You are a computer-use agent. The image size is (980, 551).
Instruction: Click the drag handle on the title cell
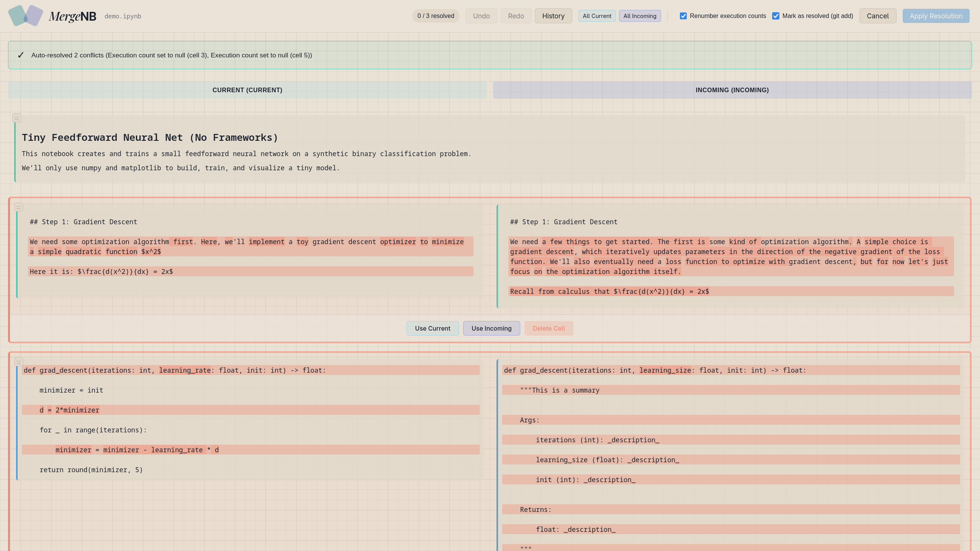pos(16,118)
